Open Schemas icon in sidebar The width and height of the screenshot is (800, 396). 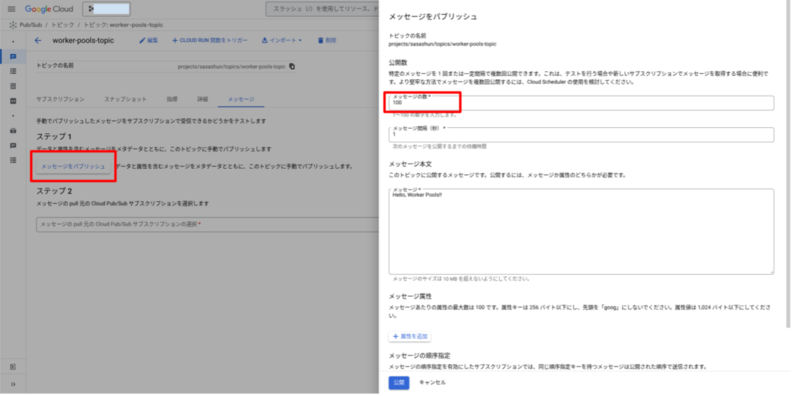tap(13, 101)
